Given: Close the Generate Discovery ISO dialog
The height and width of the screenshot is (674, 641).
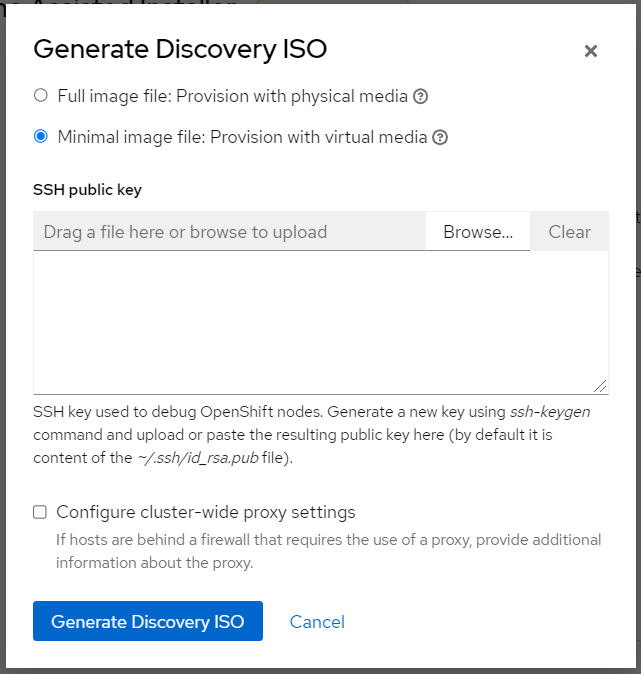Looking at the screenshot, I should [591, 51].
